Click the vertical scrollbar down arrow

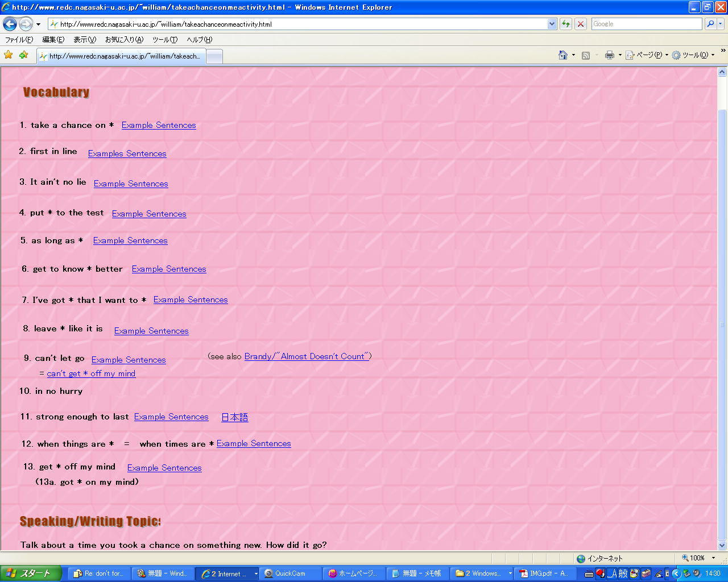(722, 545)
